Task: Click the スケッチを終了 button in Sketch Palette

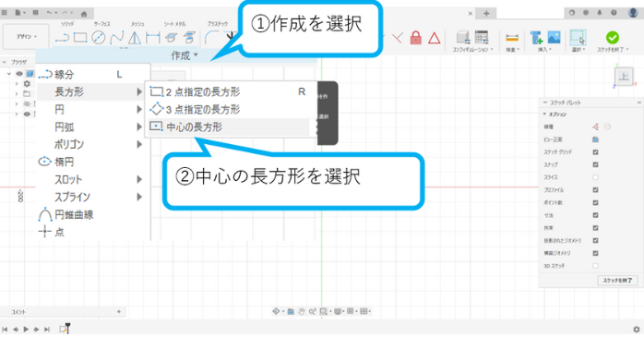Action: pos(617,281)
